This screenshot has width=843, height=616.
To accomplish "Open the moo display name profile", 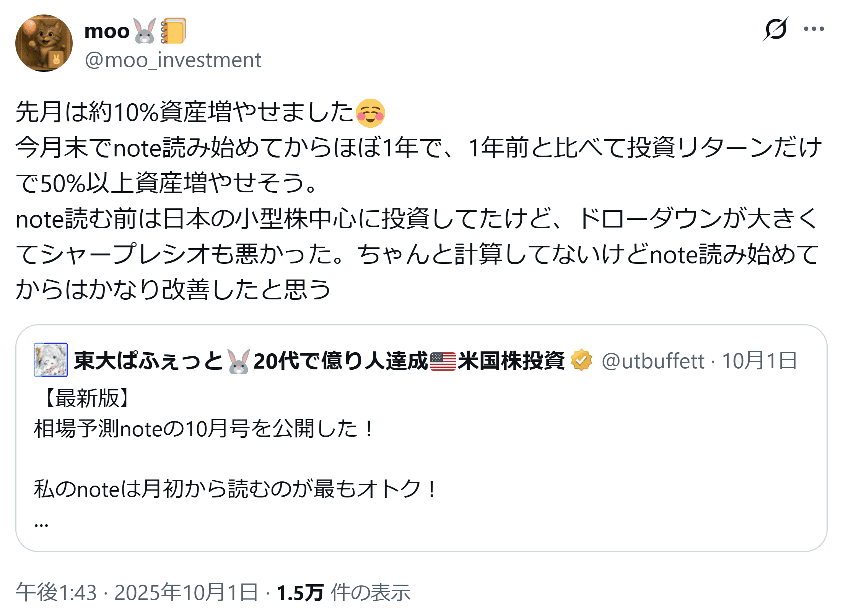I will tap(107, 31).
